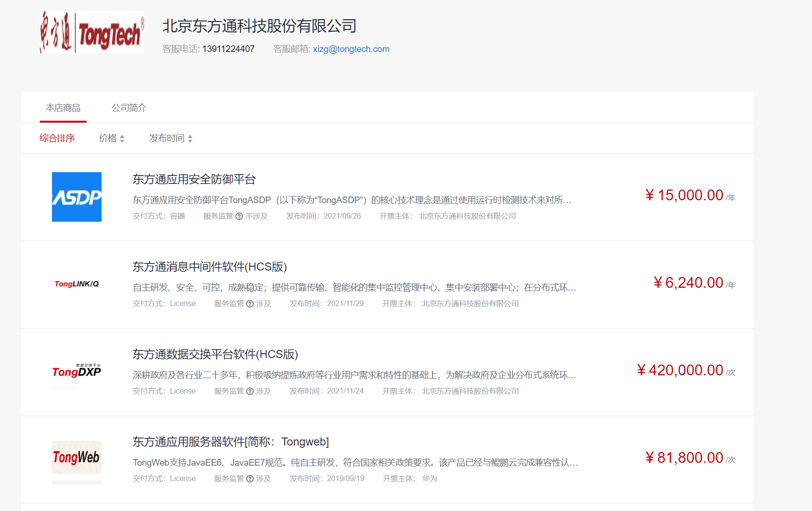This screenshot has height=511, width=812.
Task: Toggle sort arrows next to 发布时间
Action: point(190,139)
